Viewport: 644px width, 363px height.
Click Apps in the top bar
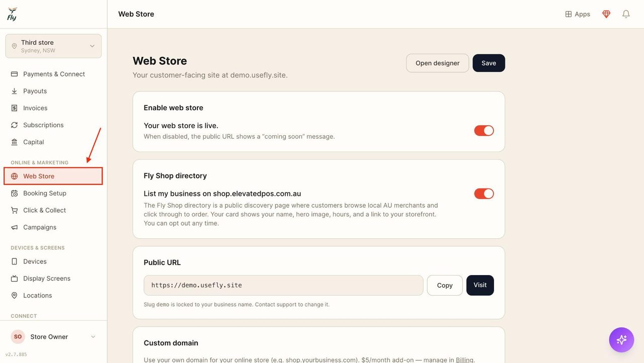[x=578, y=14]
